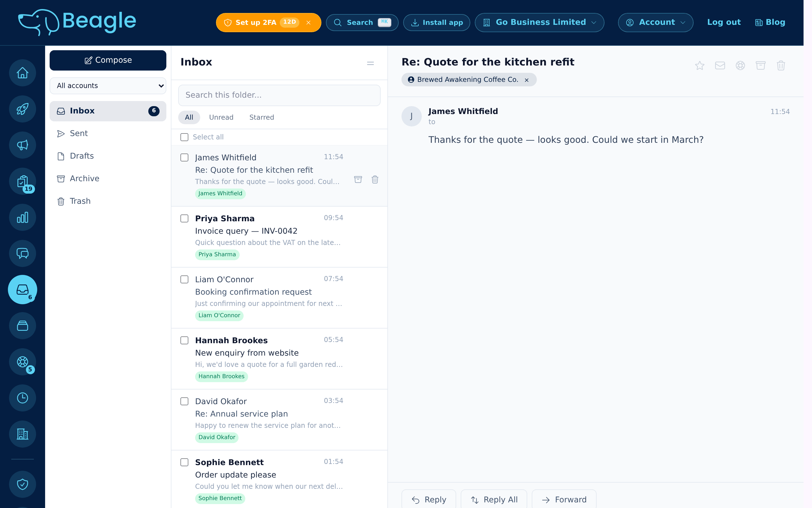
Task: Open the clock time-tracking sidebar icon
Action: pos(23,398)
